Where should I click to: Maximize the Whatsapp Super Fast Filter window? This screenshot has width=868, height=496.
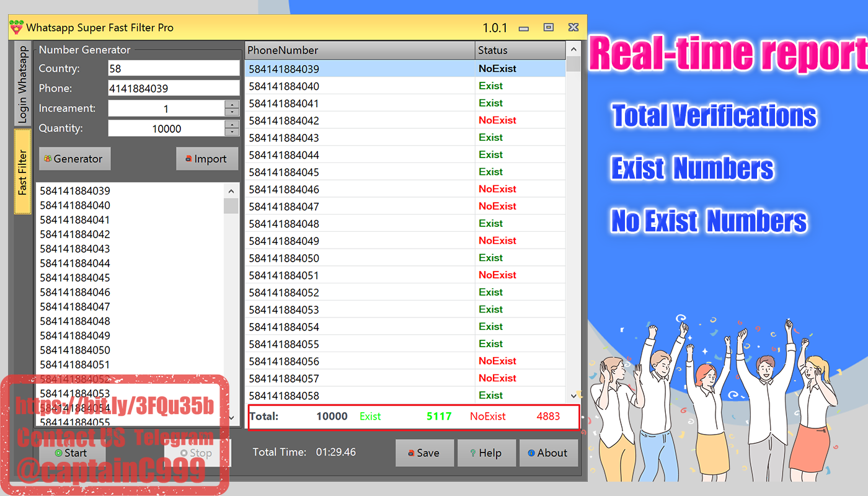[x=548, y=27]
